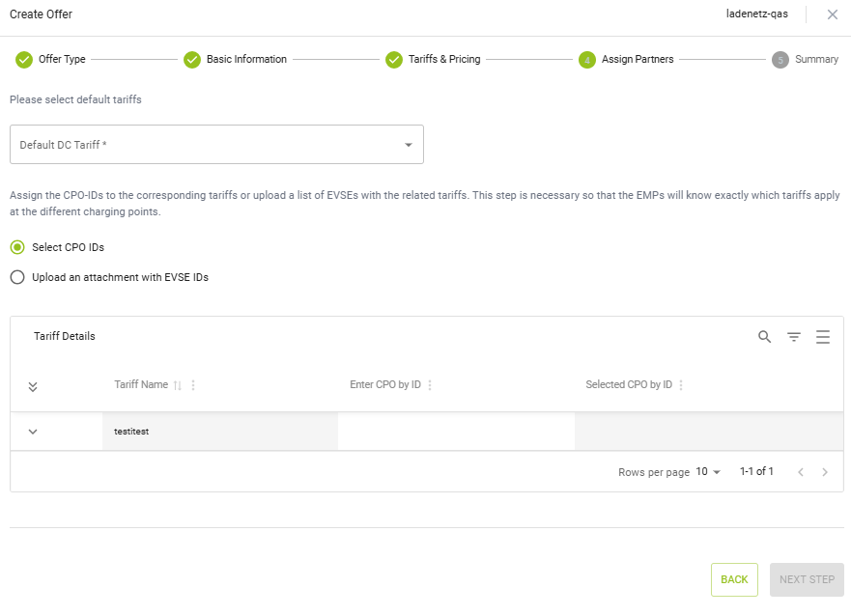The width and height of the screenshot is (851, 616).
Task: Click the search icon in Tariff Details
Action: pos(764,337)
